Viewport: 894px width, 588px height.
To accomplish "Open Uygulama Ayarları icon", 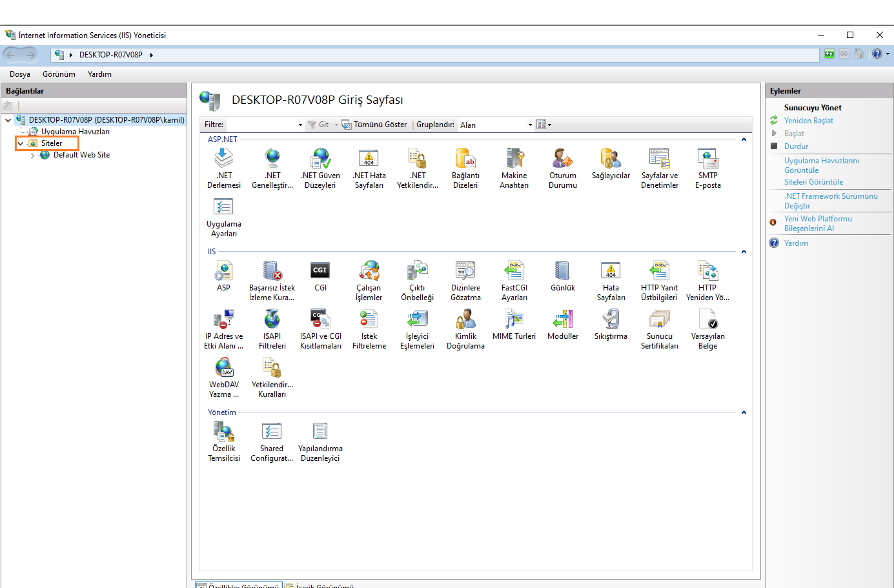I will [223, 207].
